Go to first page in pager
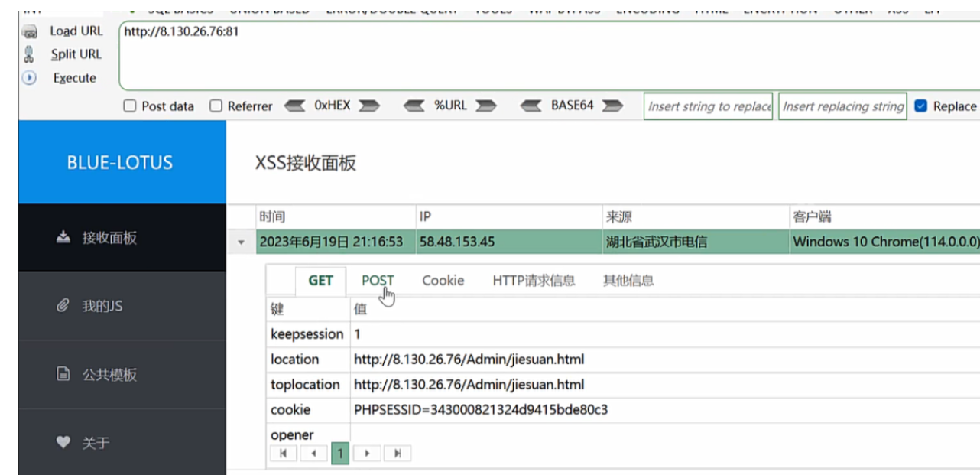The width and height of the screenshot is (980, 475). tap(283, 454)
